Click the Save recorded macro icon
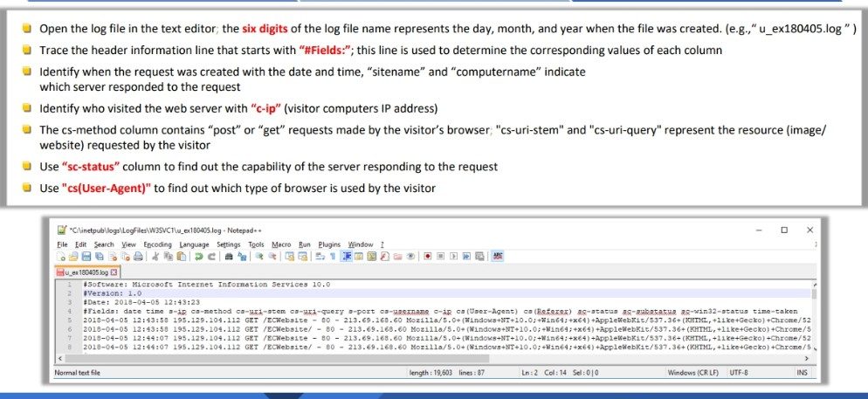The height and width of the screenshot is (399, 868). [x=479, y=256]
